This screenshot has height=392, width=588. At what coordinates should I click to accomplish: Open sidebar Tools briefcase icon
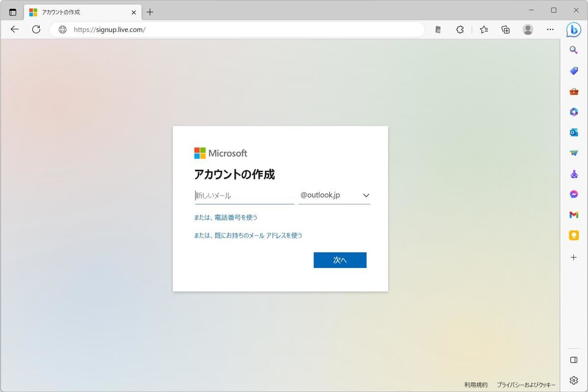point(574,91)
